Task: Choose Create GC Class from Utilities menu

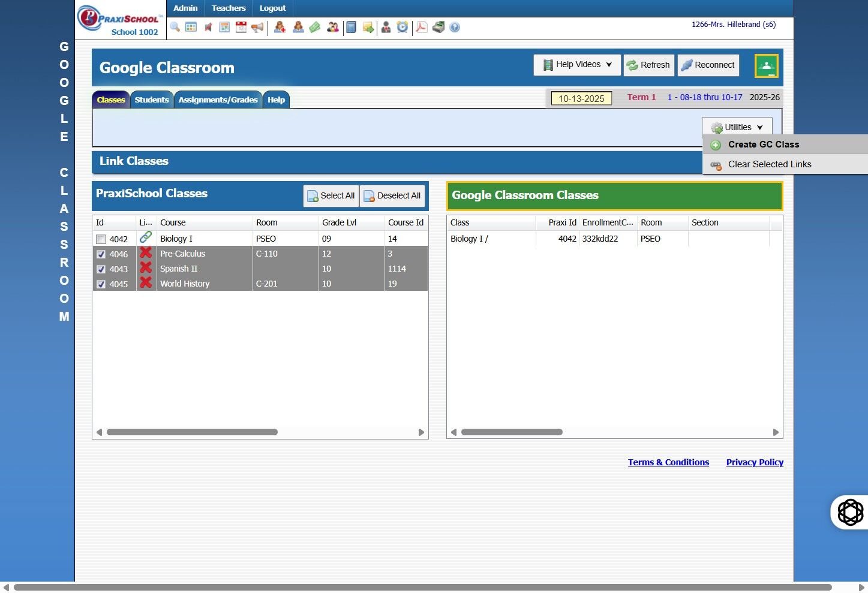Action: (x=785, y=145)
